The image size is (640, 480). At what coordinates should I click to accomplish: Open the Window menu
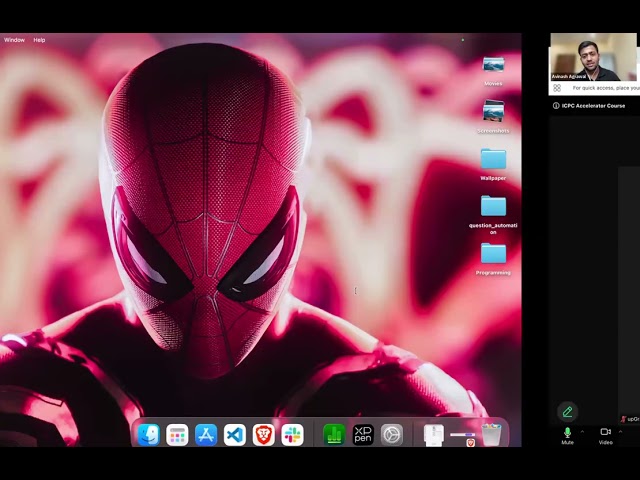[14, 40]
